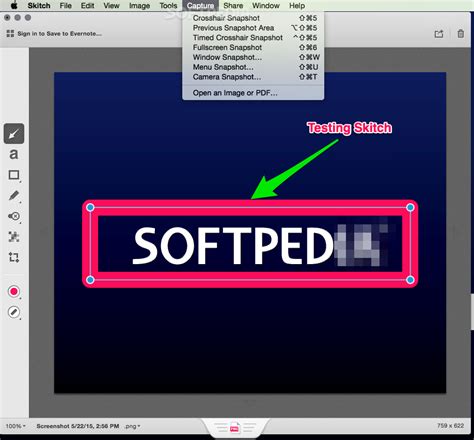Screen dimensions: 474x440
Task: Choose Fullscreen Snapshot
Action: tap(253, 47)
